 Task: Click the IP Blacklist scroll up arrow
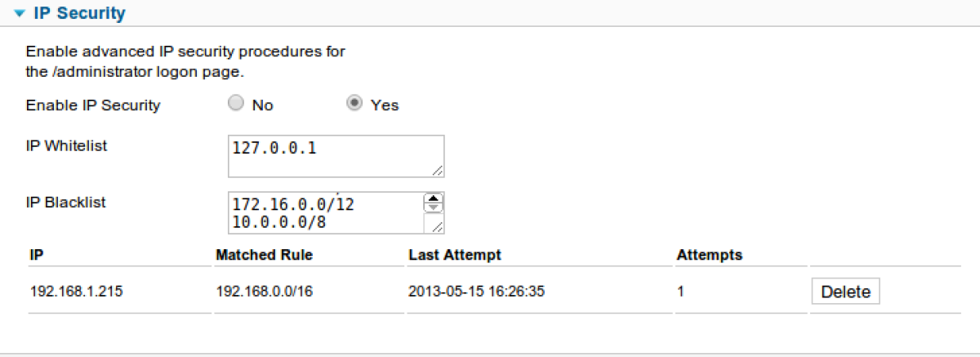(434, 199)
